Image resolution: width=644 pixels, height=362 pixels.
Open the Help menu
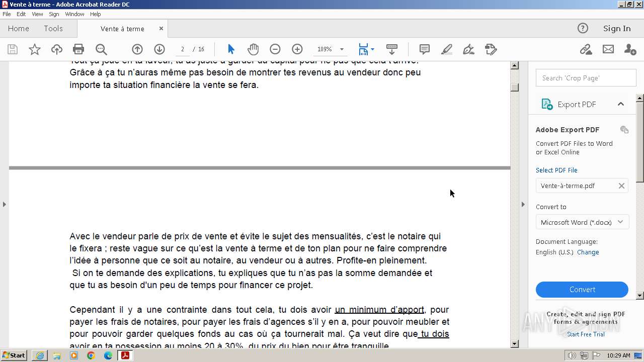click(x=95, y=14)
